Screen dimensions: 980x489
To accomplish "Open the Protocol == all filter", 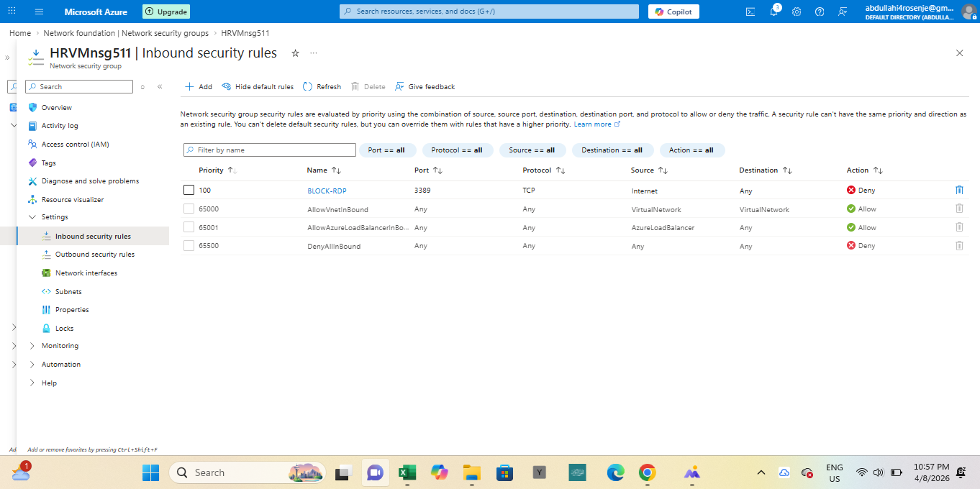I will 457,150.
